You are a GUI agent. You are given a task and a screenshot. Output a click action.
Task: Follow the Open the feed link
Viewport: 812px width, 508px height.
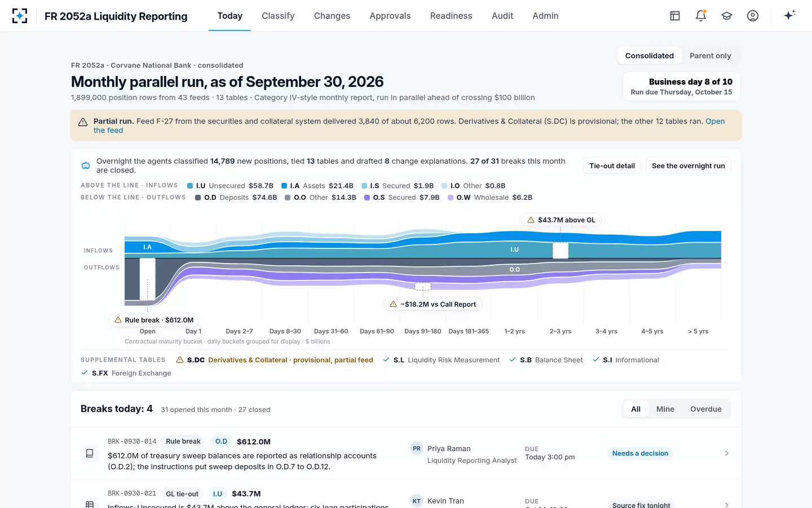click(715, 121)
